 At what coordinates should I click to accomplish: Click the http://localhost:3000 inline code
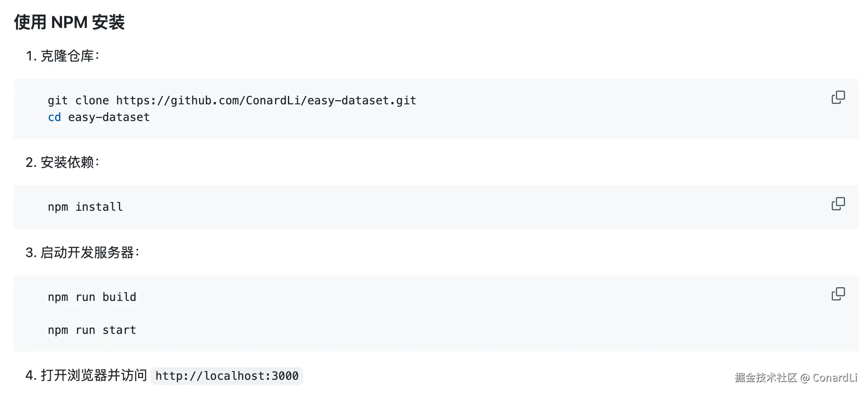point(227,376)
